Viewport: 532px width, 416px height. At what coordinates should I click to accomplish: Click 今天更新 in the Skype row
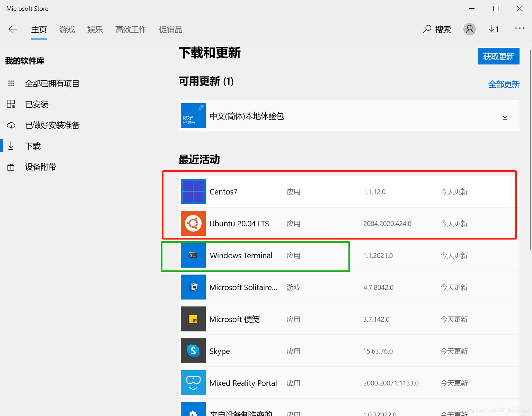(x=454, y=351)
